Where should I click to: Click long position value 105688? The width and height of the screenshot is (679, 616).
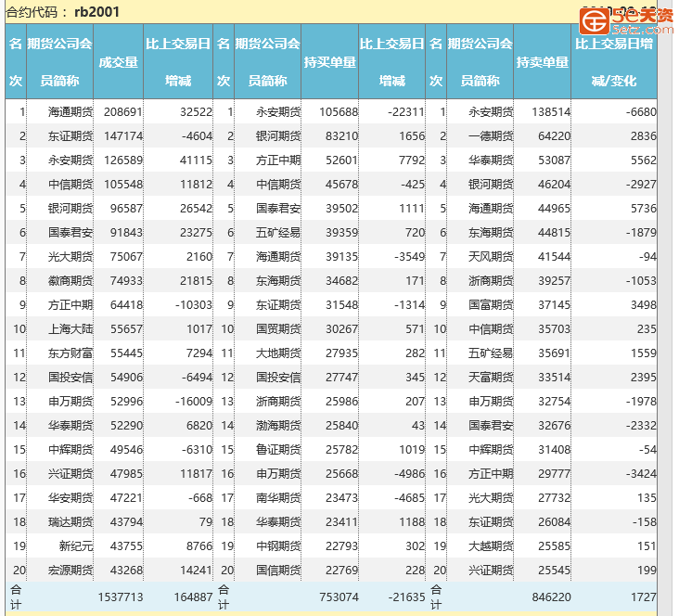click(x=339, y=112)
